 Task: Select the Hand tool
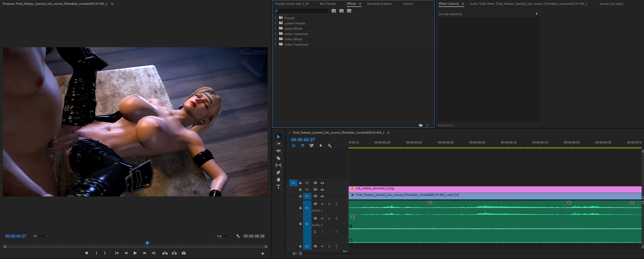[x=278, y=179]
